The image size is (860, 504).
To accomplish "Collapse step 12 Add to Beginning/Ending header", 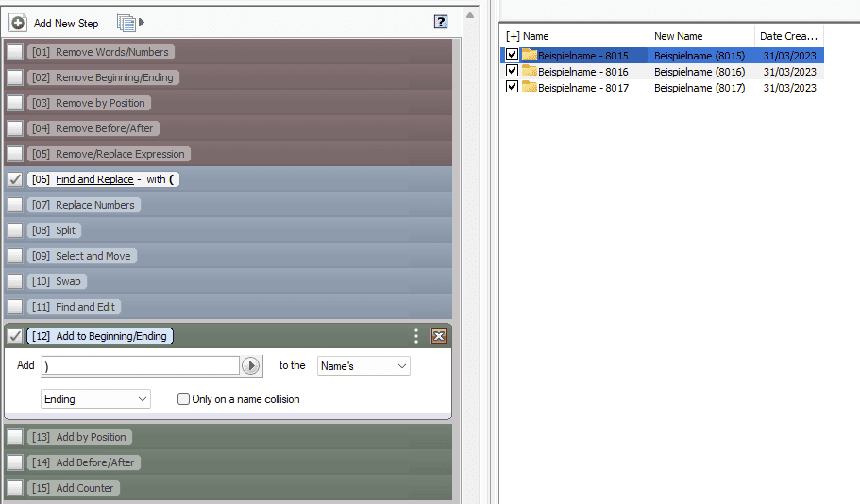I will click(x=100, y=336).
